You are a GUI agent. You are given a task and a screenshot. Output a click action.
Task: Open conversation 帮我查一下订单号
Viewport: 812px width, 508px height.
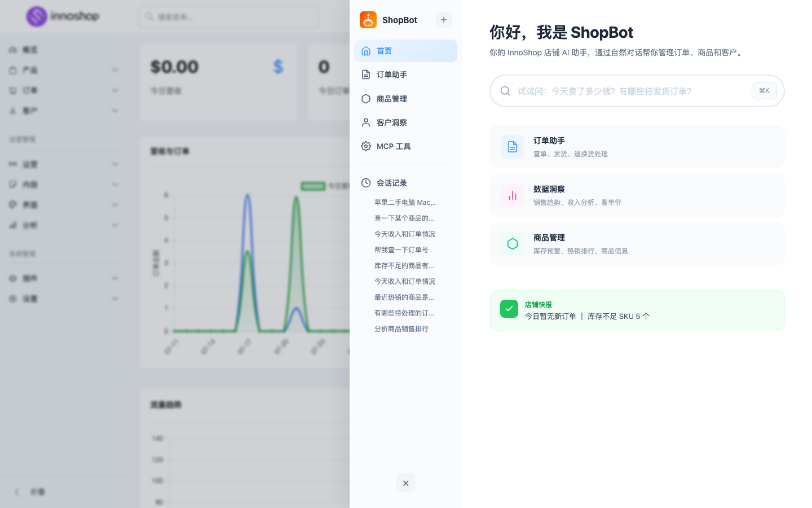(x=401, y=249)
